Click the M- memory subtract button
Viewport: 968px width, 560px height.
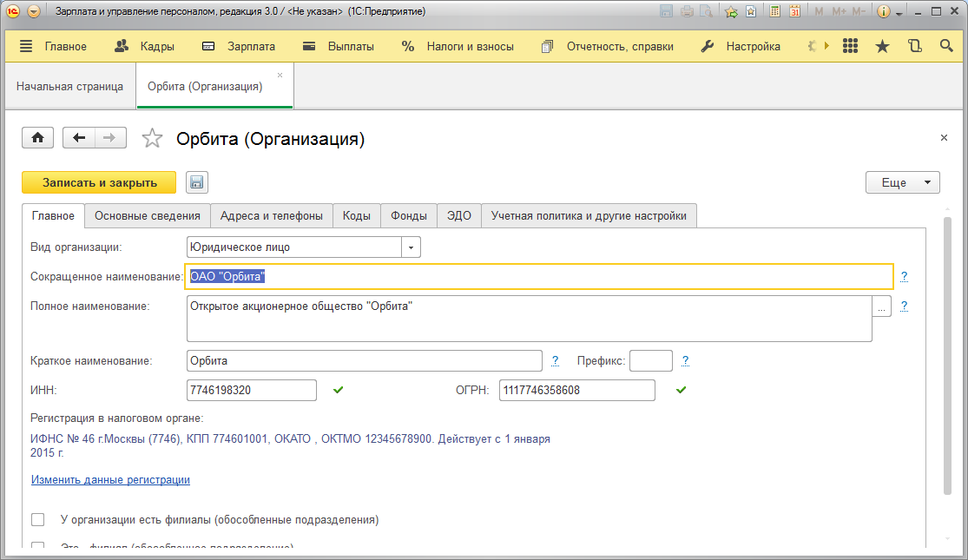859,11
